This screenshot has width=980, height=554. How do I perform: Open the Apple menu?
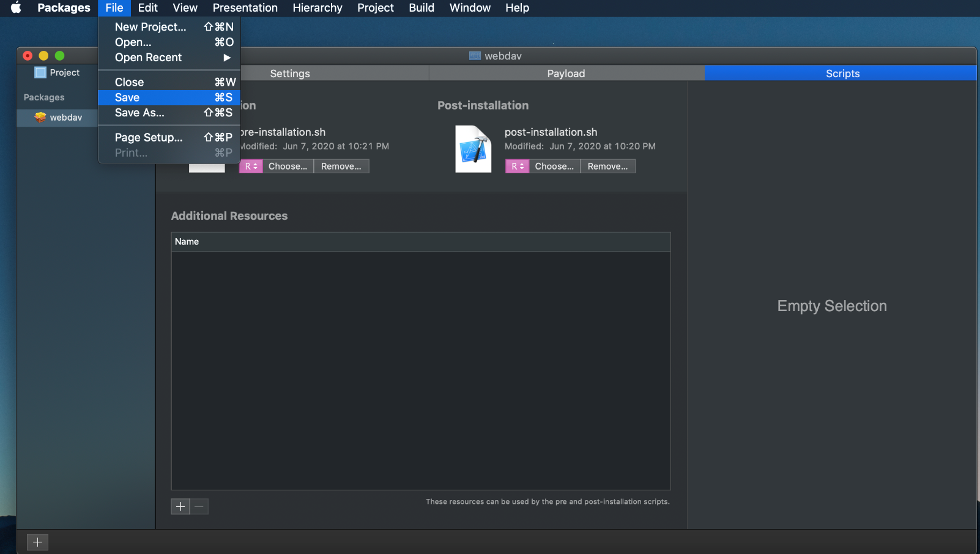coord(16,7)
